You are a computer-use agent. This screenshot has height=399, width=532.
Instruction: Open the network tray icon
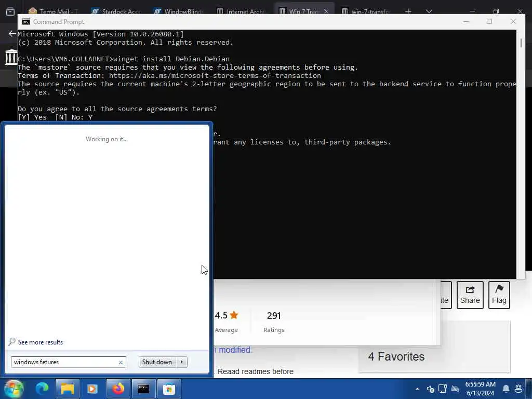[443, 389]
